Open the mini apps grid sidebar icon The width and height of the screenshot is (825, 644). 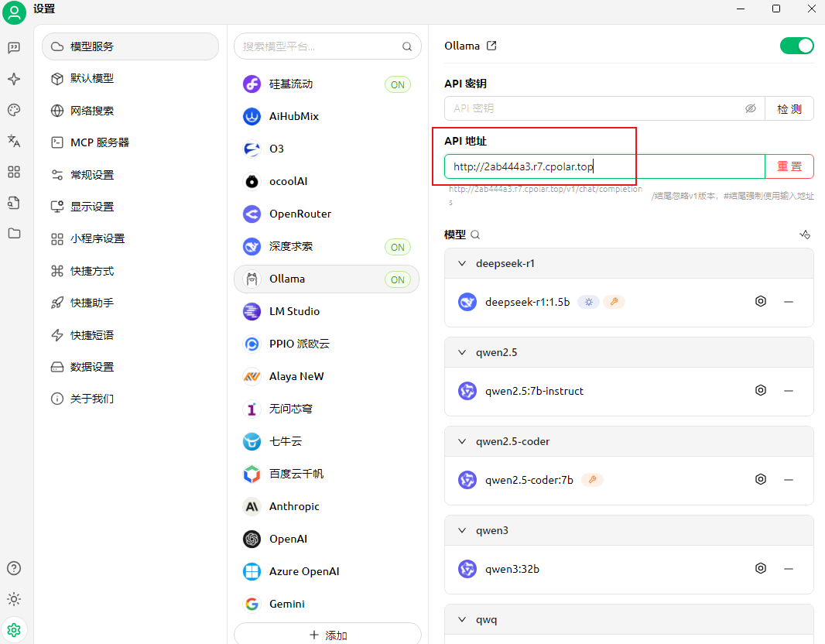[14, 172]
